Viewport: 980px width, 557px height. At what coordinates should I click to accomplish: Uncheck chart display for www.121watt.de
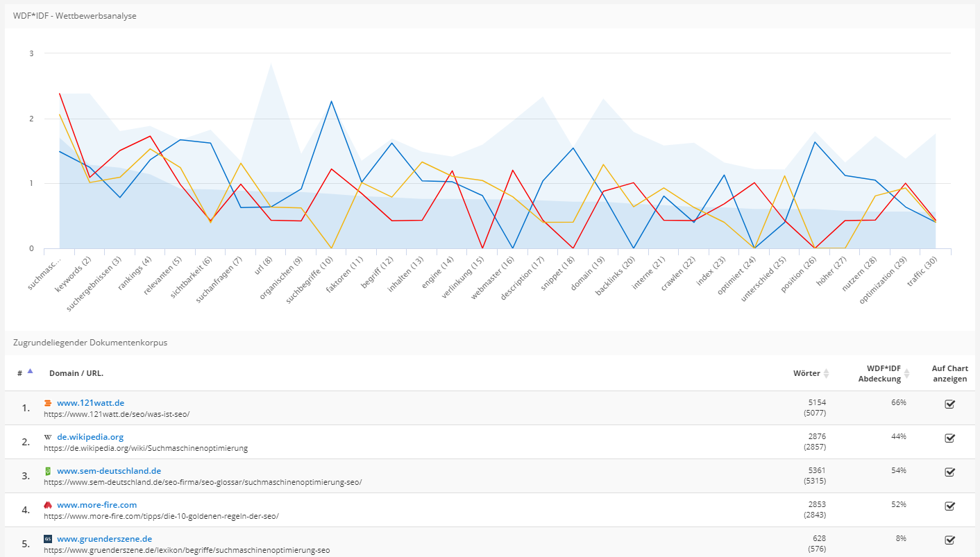[x=949, y=404]
